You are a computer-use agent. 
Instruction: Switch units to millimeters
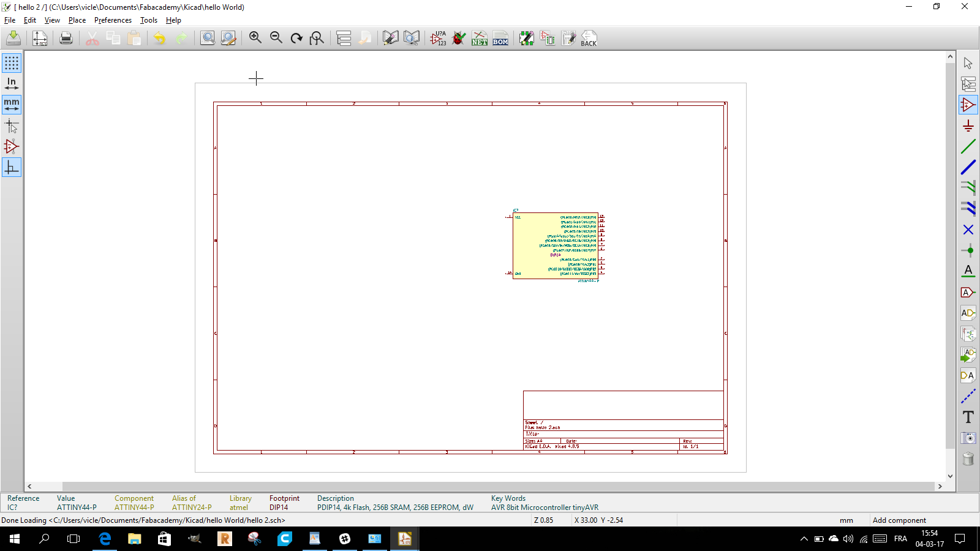(x=12, y=105)
